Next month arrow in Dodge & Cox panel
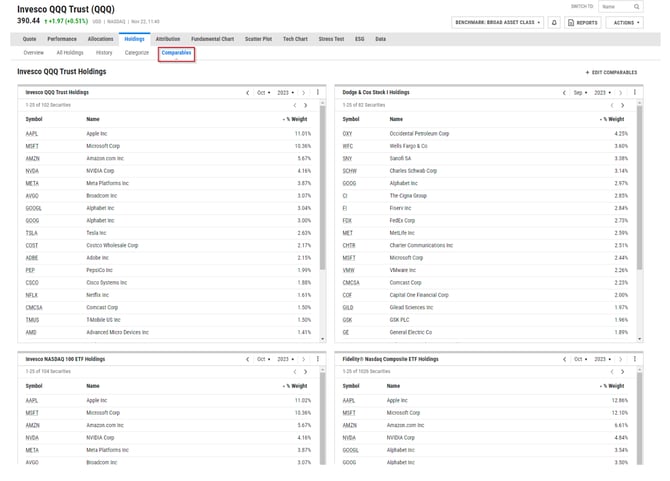 click(620, 93)
